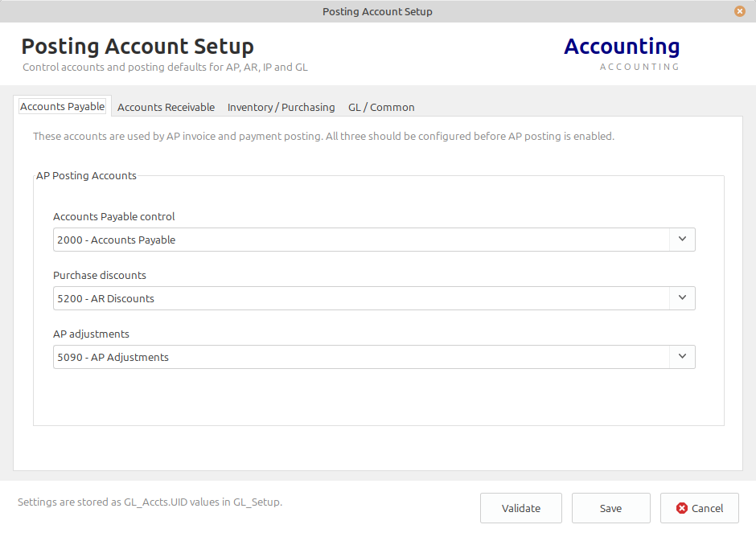Open the Accounts Payable control combo box
Image resolution: width=756 pixels, height=537 pixels.
coord(374,240)
